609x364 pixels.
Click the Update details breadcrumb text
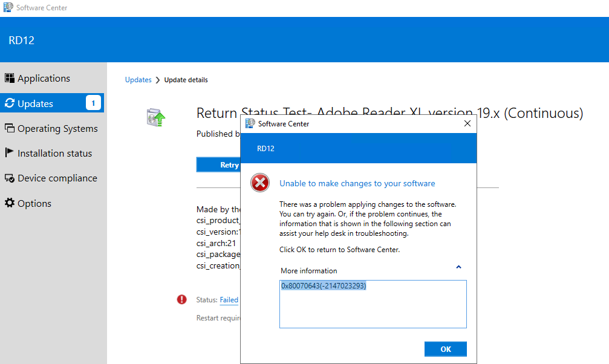186,80
